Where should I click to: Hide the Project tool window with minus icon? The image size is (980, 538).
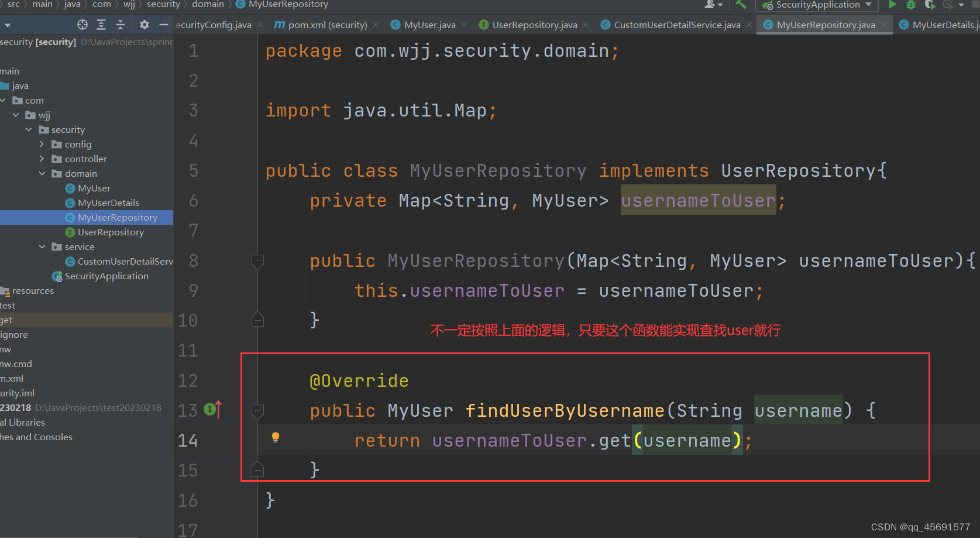[x=164, y=25]
